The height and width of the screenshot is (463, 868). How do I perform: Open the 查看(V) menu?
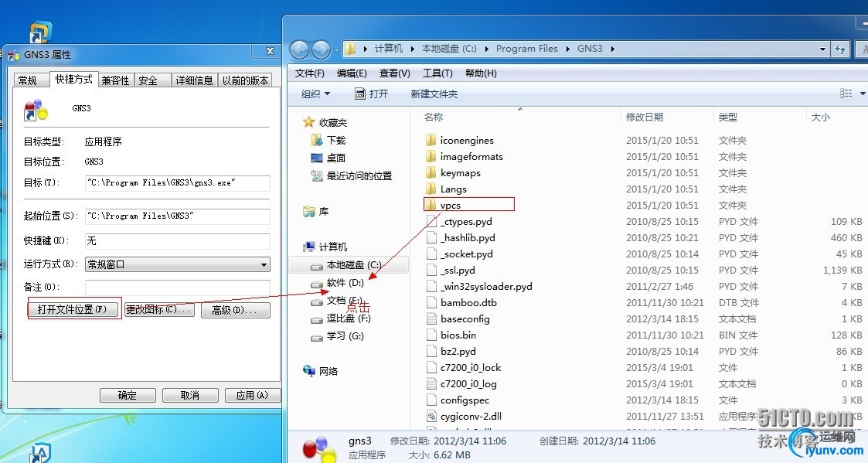click(x=395, y=73)
